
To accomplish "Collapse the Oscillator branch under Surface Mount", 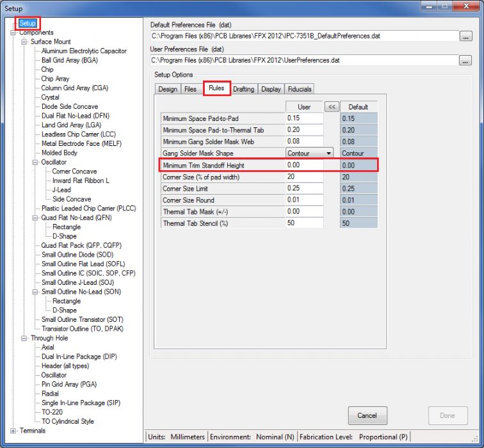I will pos(35,163).
